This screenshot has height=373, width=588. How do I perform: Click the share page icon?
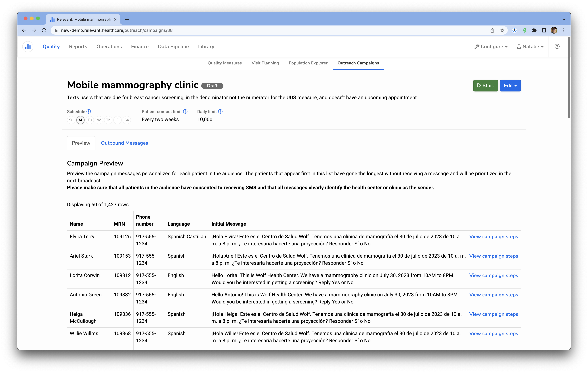pyautogui.click(x=492, y=30)
